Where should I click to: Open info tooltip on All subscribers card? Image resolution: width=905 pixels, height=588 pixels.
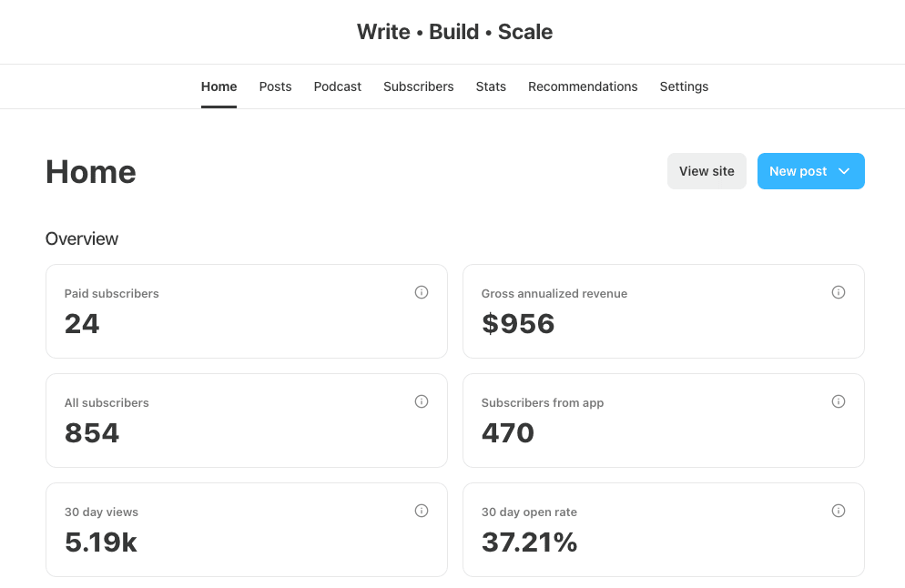click(x=422, y=401)
